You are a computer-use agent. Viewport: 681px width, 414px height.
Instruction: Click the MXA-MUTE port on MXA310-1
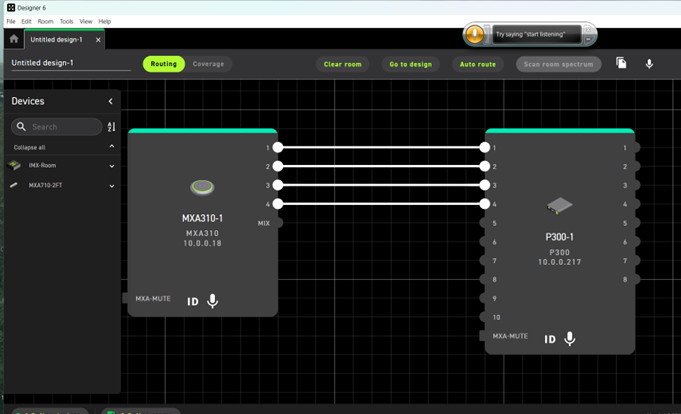tap(125, 298)
